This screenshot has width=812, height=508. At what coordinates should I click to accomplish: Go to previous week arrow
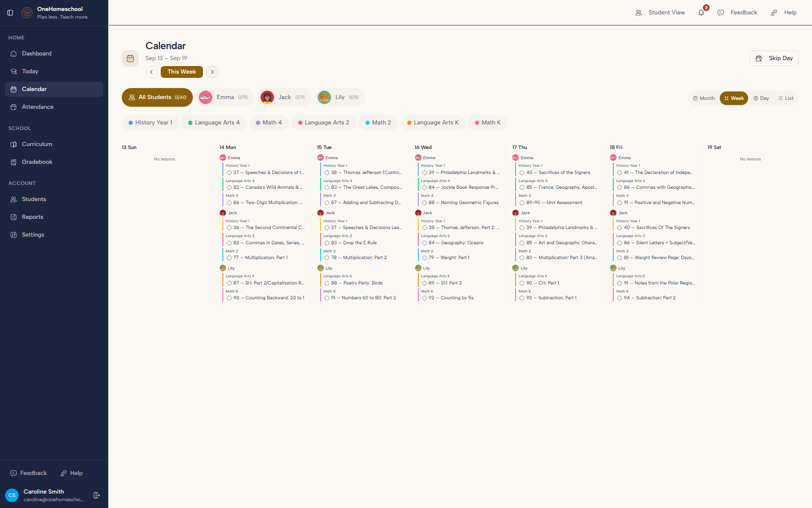click(x=151, y=72)
